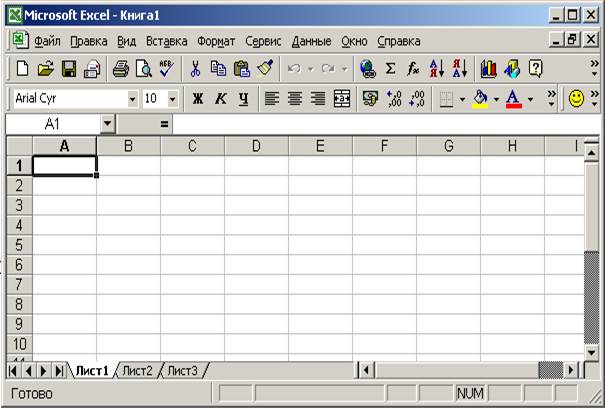Open the Office Assistant help icon
605x409 pixels.
536,69
